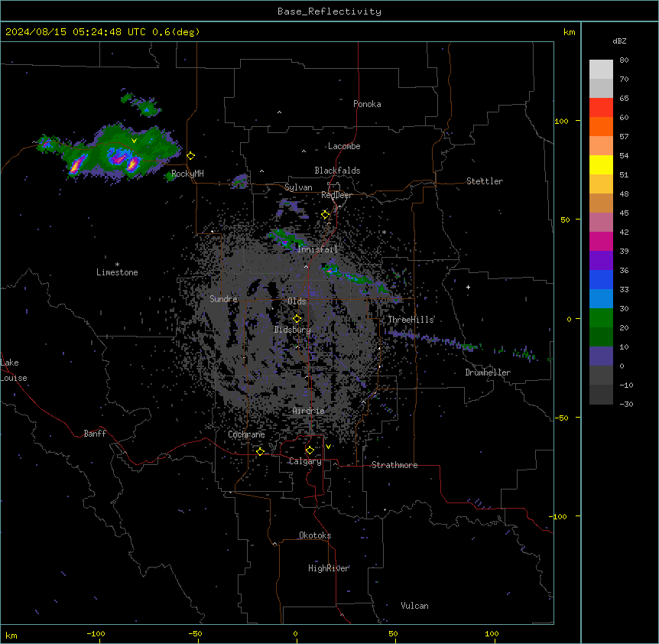Click the Lake Louise label
The height and width of the screenshot is (644, 659).
(12, 370)
